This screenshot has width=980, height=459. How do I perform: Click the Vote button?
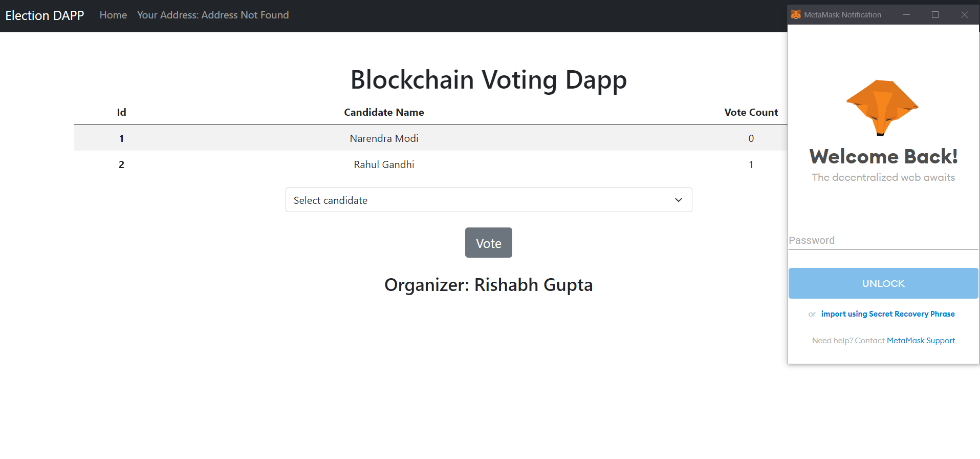tap(489, 243)
